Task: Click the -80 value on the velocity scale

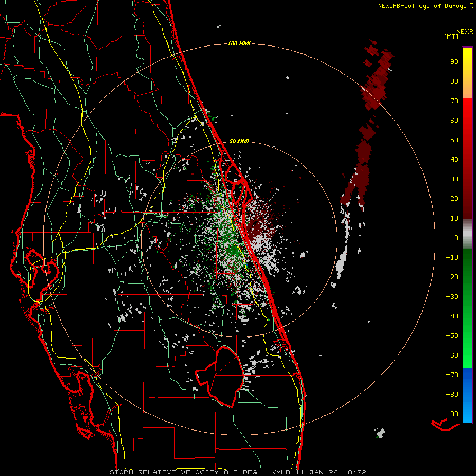Action: [x=452, y=395]
